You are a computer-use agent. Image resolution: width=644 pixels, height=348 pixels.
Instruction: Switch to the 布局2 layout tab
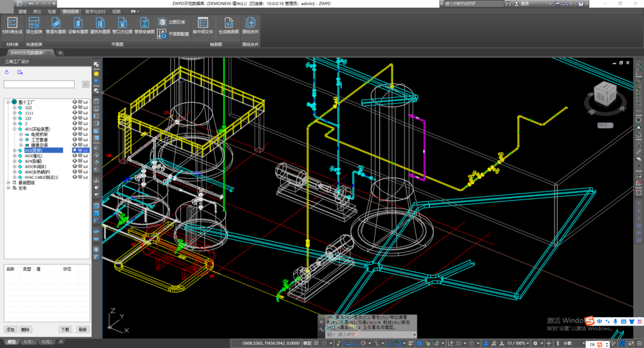tap(47, 342)
